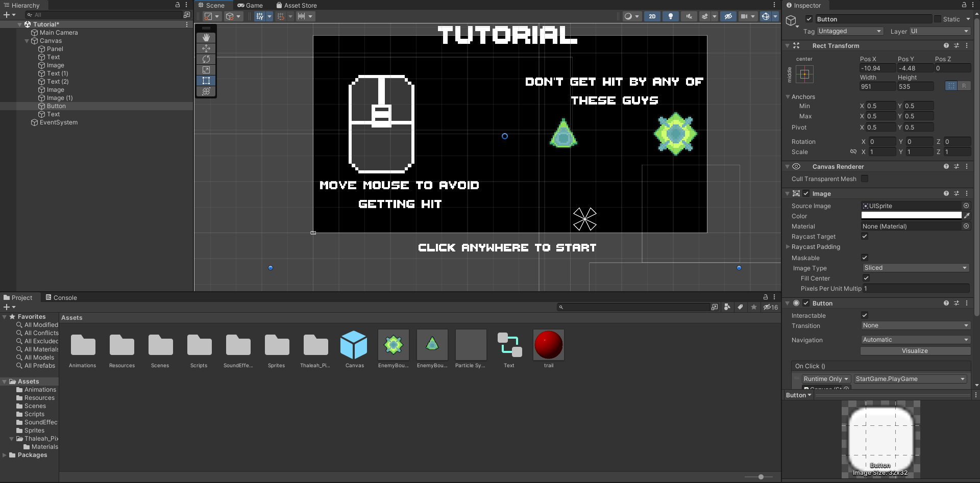Open the Layer dropdown
This screenshot has width=980, height=483.
[940, 31]
